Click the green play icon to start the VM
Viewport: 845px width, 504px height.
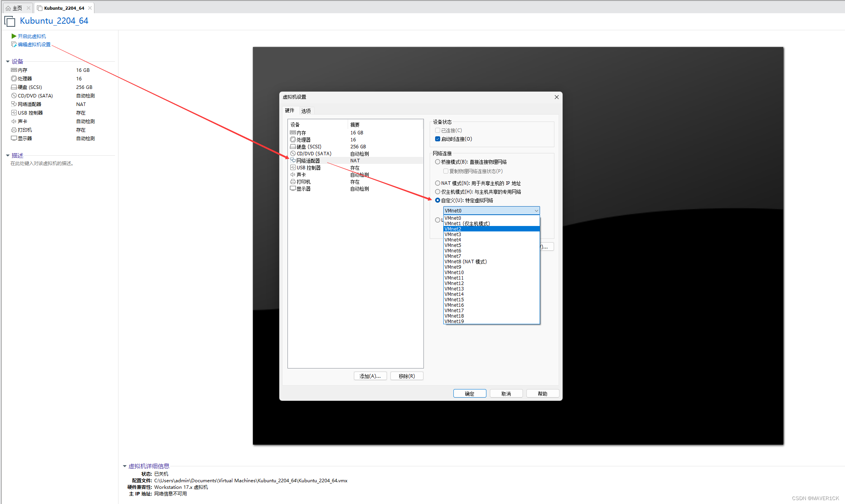[x=14, y=36]
